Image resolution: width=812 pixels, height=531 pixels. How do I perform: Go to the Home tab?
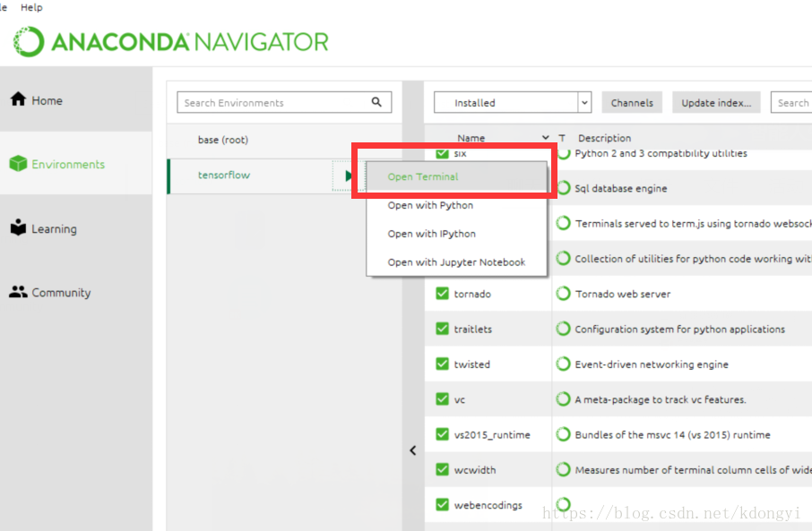[x=76, y=99]
